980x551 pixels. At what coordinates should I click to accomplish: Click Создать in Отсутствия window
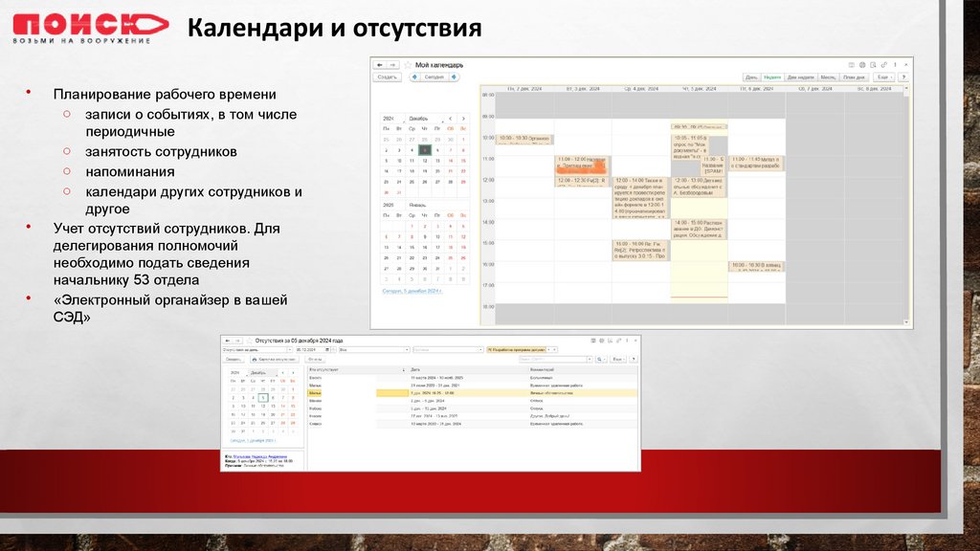click(x=234, y=360)
